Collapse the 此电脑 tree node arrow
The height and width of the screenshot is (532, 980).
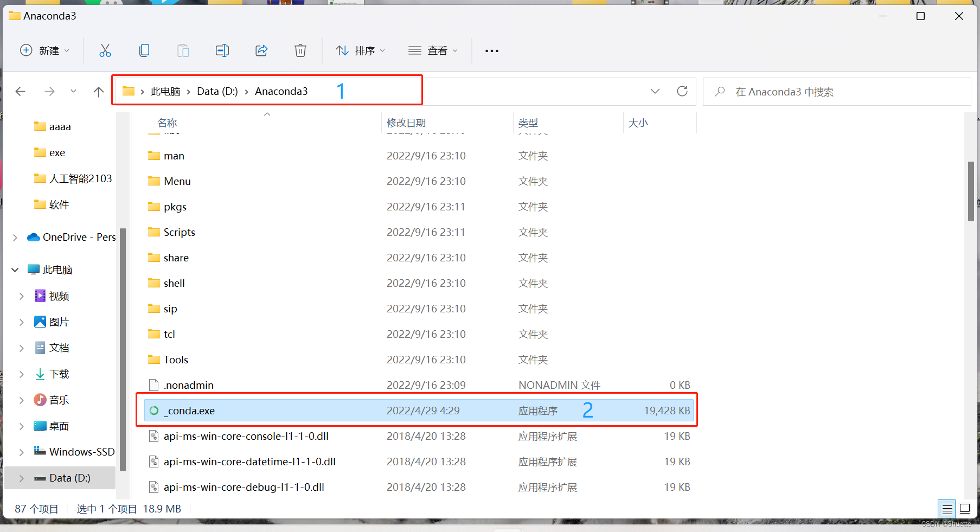tap(15, 270)
